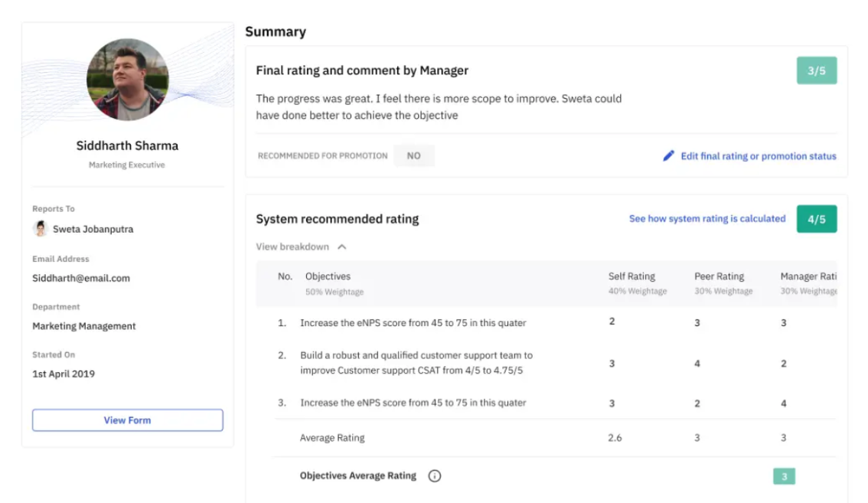Click the Average Rating row label
Screen dimensions: 868x503
pyautogui.click(x=332, y=438)
